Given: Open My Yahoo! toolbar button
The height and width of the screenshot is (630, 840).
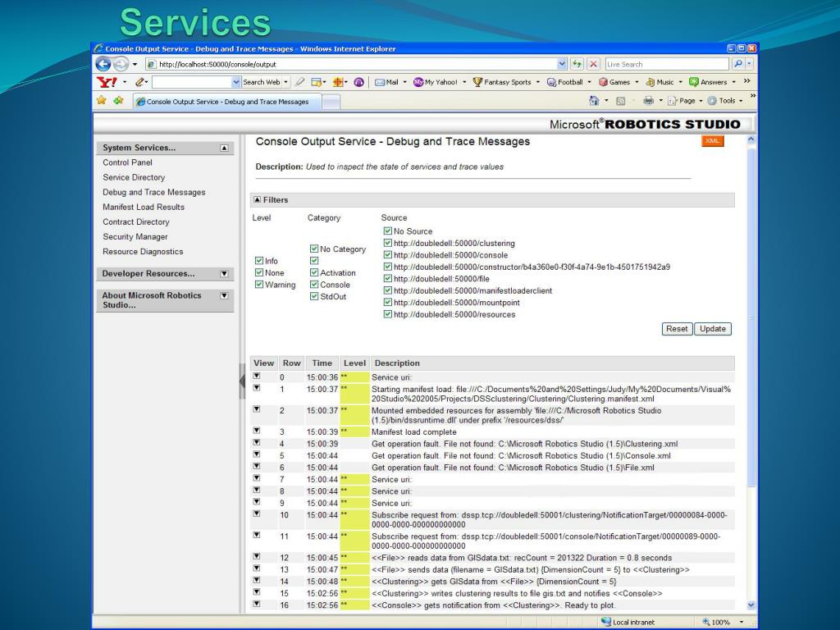Looking at the screenshot, I should coord(436,82).
